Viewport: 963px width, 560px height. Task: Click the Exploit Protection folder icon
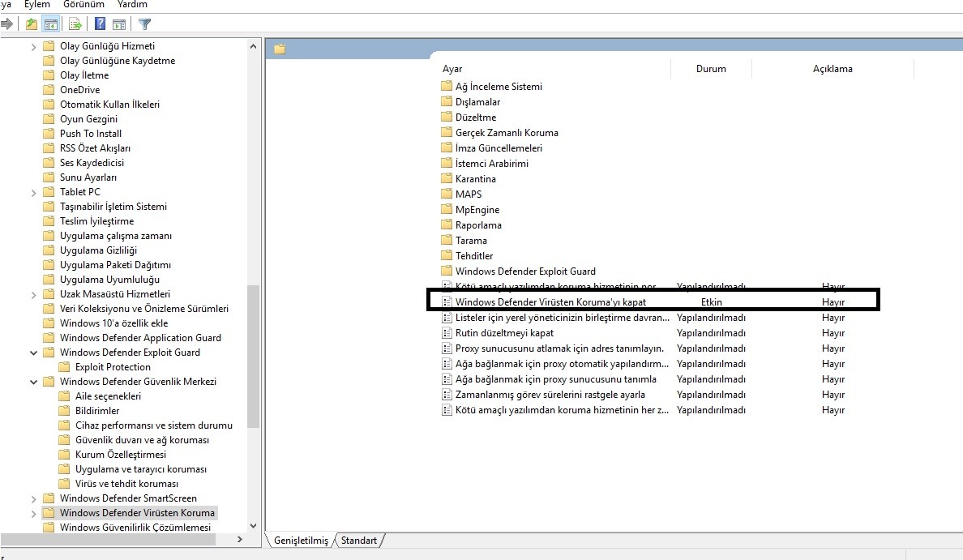click(64, 366)
